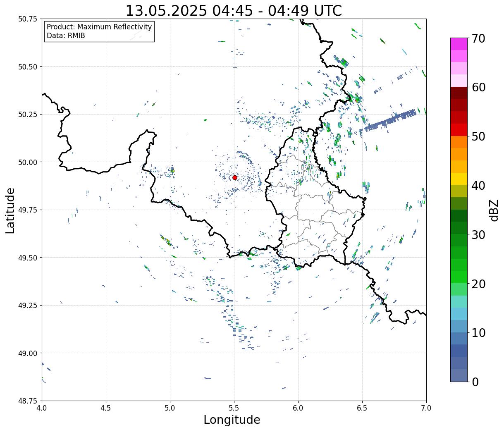The image size is (504, 430).
Task: Click the light green swatch at 20 dBZ
Action: [x=459, y=289]
